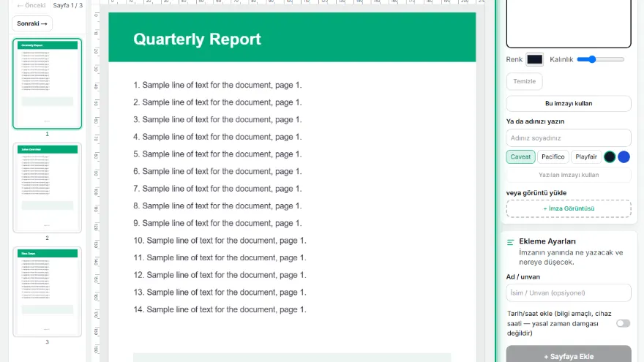Toggle the Tarih/saat ekle switch

pyautogui.click(x=623, y=323)
